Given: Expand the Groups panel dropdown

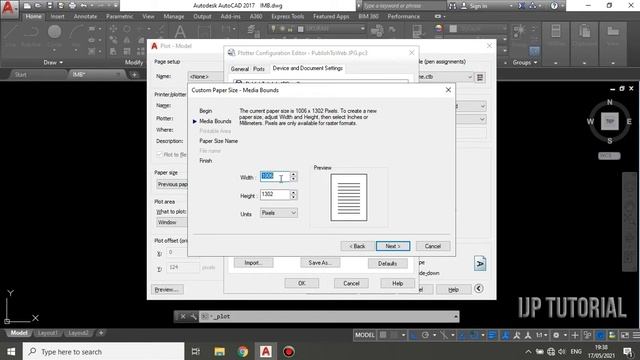Looking at the screenshot, I should pyautogui.click(x=525, y=62).
